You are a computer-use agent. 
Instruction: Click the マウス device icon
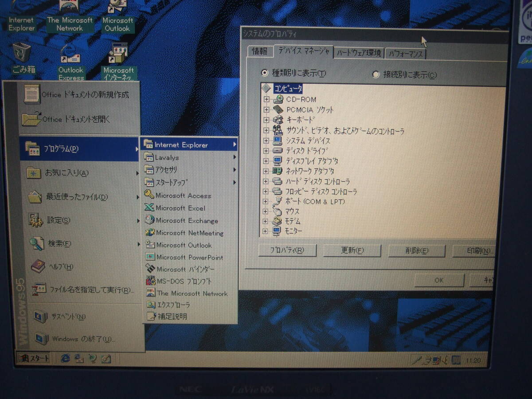pos(278,211)
